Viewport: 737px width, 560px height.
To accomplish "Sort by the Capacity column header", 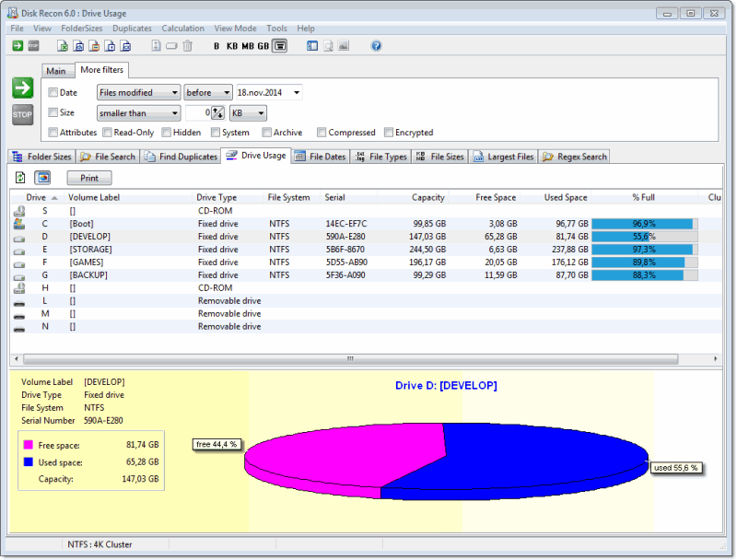I will click(413, 197).
